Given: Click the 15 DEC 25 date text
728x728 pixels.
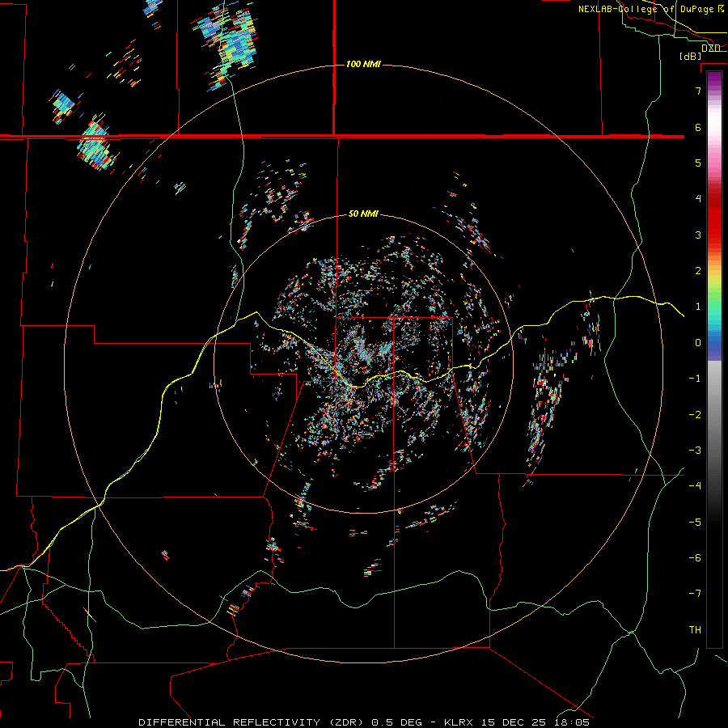Looking at the screenshot, I should tap(513, 722).
